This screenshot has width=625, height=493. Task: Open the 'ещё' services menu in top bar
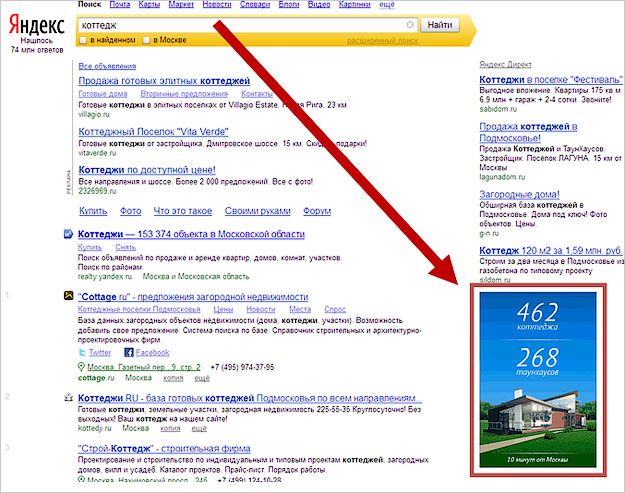pos(387,4)
